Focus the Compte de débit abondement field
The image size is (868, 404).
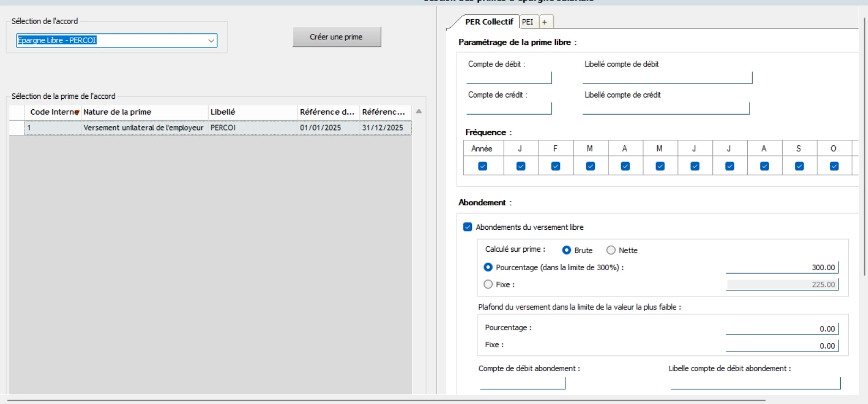pos(523,383)
